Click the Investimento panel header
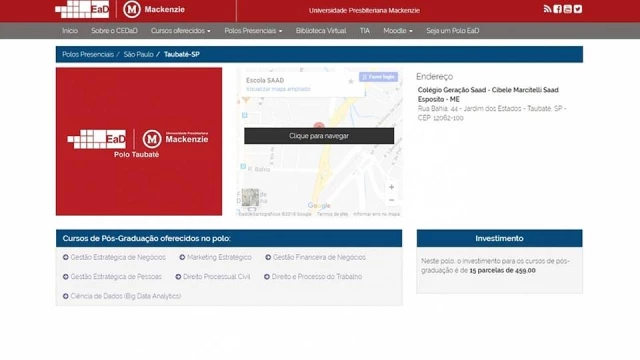Screen dimensions: 640x360 point(499,238)
